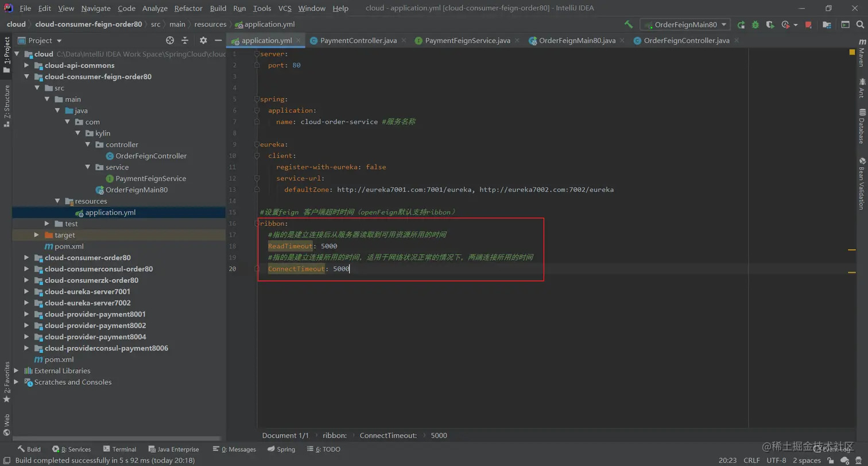This screenshot has width=868, height=466.
Task: Open the 6: TODO tool window
Action: [x=323, y=449]
